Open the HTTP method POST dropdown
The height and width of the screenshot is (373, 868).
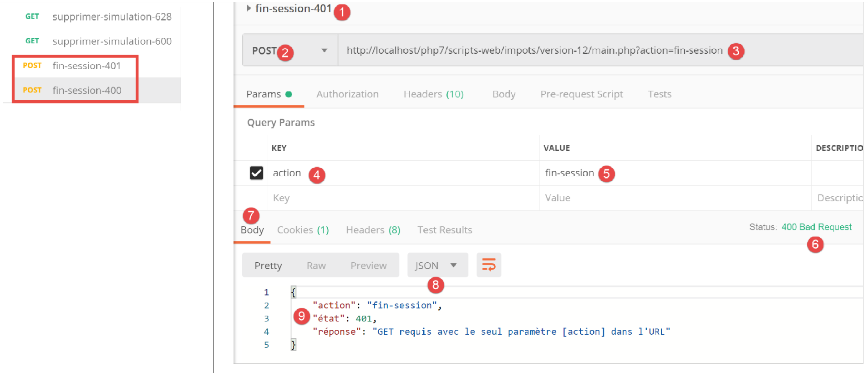tap(324, 51)
